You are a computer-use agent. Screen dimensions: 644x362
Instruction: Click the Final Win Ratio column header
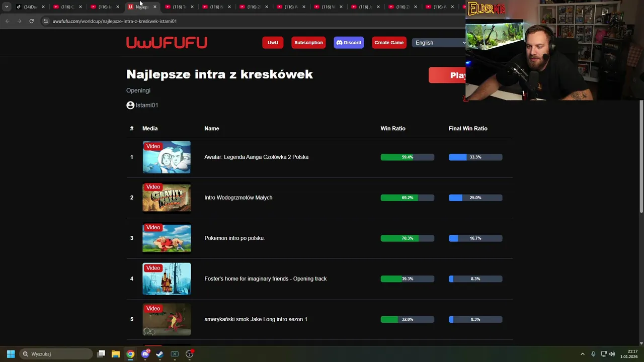tap(468, 129)
